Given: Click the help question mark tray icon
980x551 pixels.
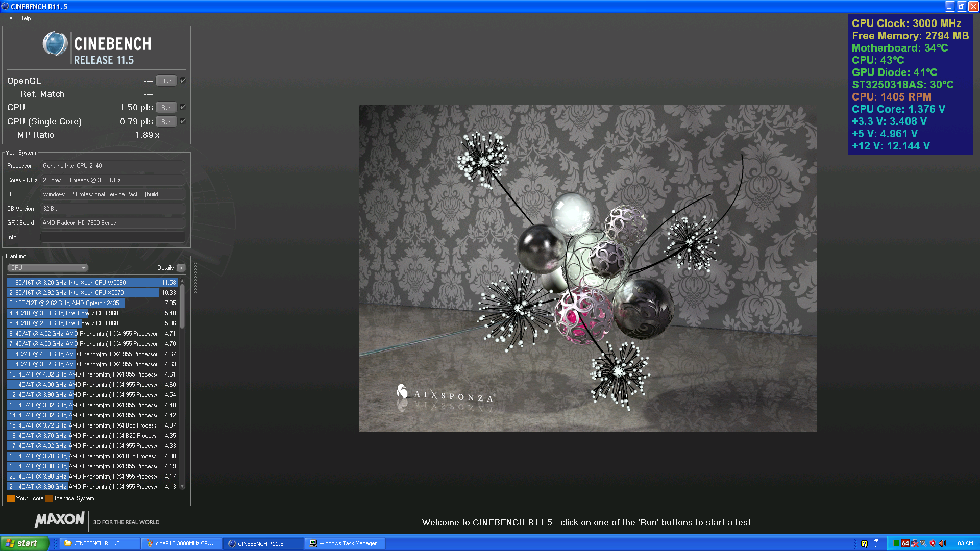Looking at the screenshot, I should [x=864, y=544].
